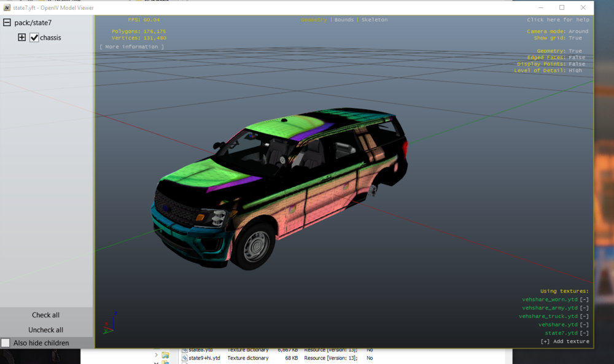Image resolution: width=614 pixels, height=364 pixels.
Task: Remove the vehshare_worn.ytd texture
Action: (x=585, y=299)
